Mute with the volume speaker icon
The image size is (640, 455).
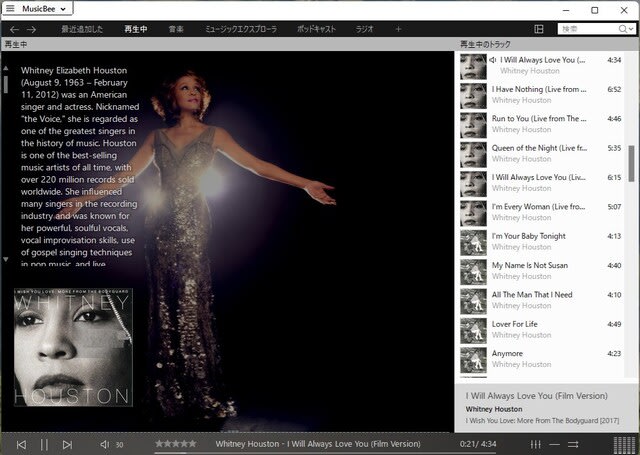point(105,444)
